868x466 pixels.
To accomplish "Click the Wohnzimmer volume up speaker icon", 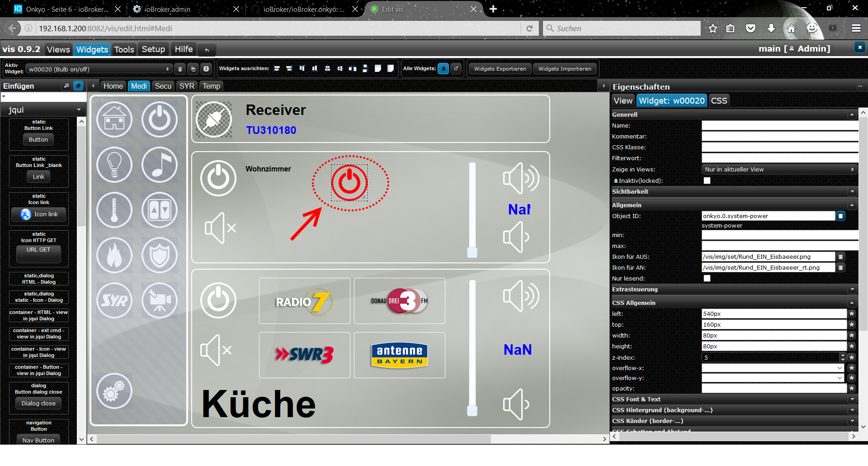I will coord(521,178).
